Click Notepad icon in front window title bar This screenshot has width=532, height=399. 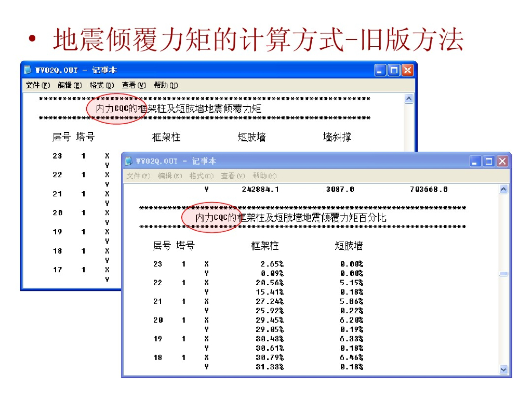(129, 161)
